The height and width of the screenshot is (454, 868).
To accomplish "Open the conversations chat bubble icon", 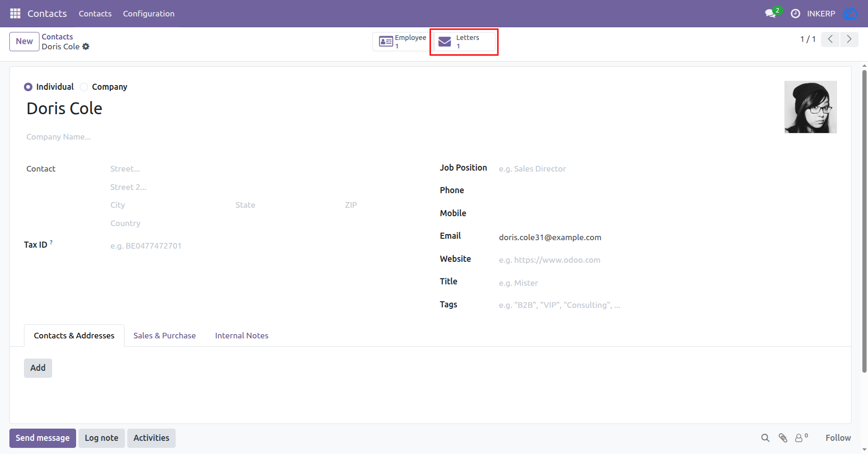I will pos(770,14).
